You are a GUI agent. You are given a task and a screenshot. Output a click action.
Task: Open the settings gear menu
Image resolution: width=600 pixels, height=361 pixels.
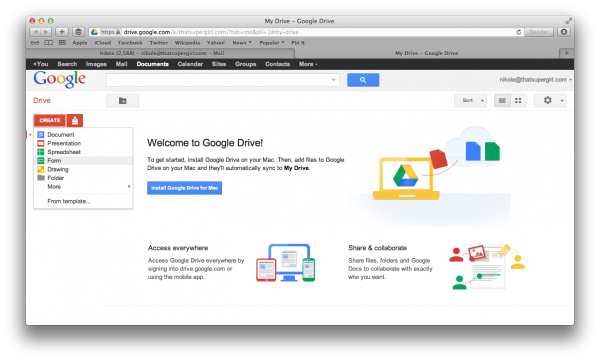(550, 100)
